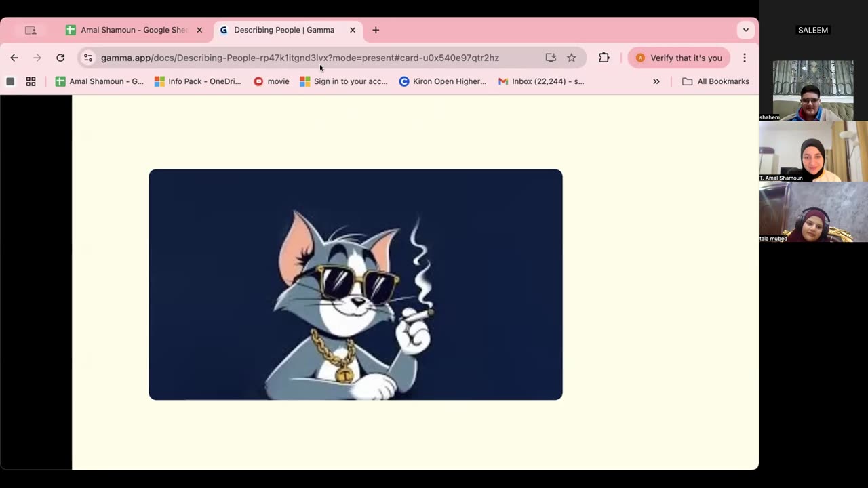Select tala mubed's video tile
The image size is (868, 488).
pos(813,212)
